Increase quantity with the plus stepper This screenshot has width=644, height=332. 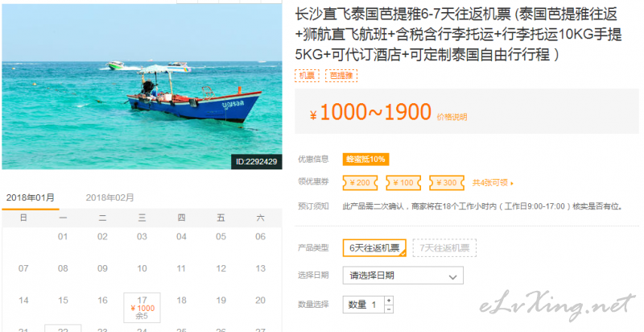coord(389,301)
